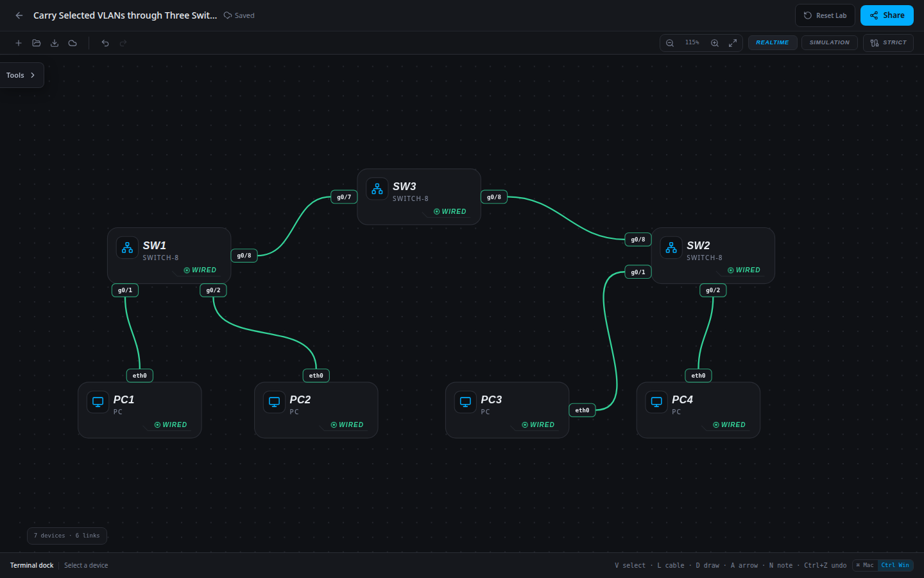Click the SW3 switch icon
The width and height of the screenshot is (924, 578).
(x=377, y=189)
